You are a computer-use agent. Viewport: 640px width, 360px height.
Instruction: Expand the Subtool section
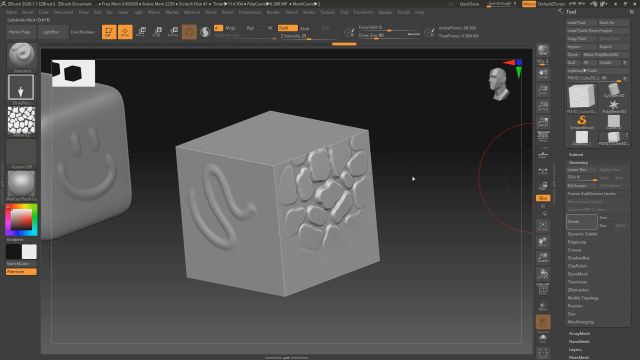tap(576, 155)
